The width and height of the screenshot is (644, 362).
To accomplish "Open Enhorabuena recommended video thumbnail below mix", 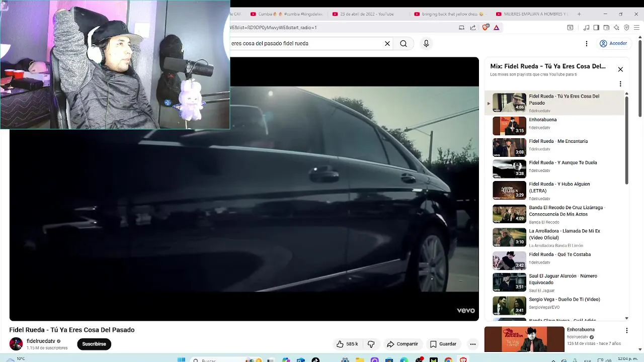I will pos(524,339).
